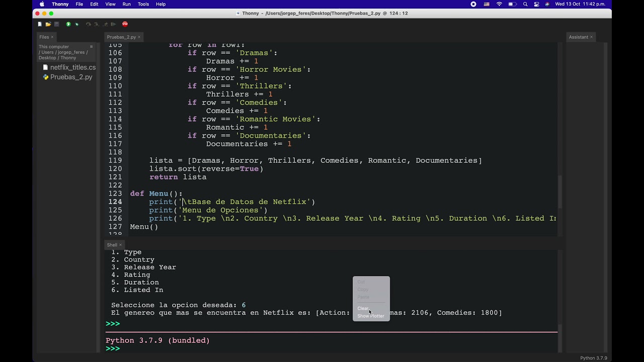Image resolution: width=644 pixels, height=362 pixels.
Task: Click '3. Release Year' in the shell output
Action: click(144, 267)
